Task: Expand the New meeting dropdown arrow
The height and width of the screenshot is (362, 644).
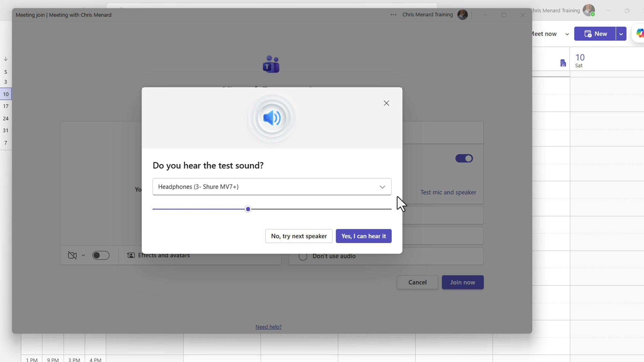Action: pos(621,34)
